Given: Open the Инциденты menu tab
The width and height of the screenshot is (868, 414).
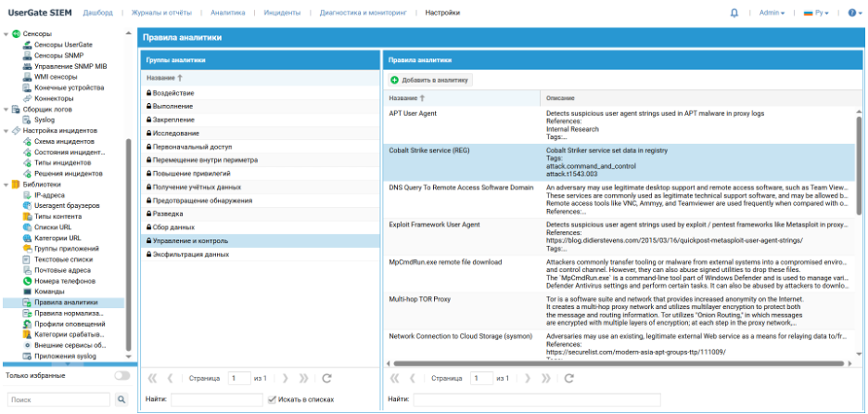Looking at the screenshot, I should tap(282, 13).
